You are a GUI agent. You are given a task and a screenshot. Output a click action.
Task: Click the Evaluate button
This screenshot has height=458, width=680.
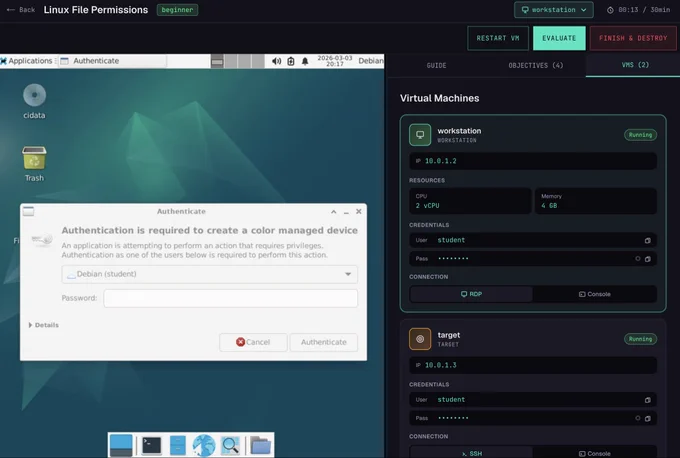559,38
